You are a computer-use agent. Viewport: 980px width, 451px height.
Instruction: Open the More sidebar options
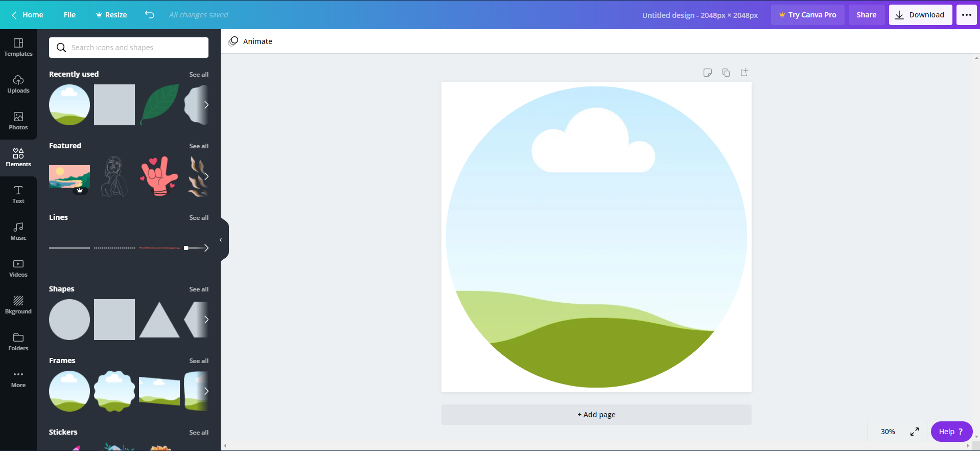pyautogui.click(x=18, y=379)
